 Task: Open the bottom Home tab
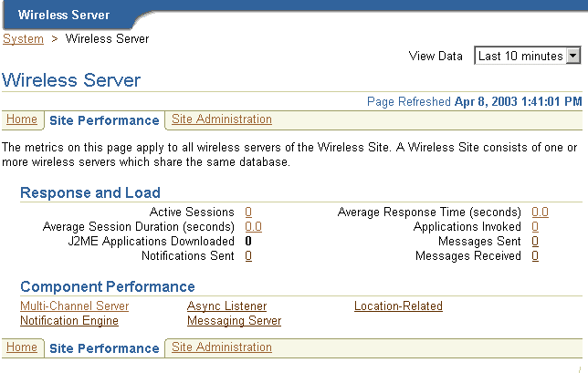pos(22,347)
